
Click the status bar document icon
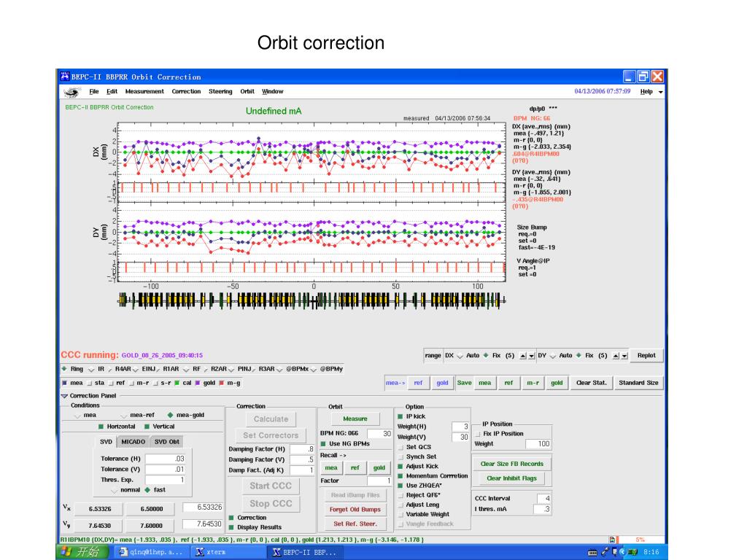pyautogui.click(x=612, y=540)
